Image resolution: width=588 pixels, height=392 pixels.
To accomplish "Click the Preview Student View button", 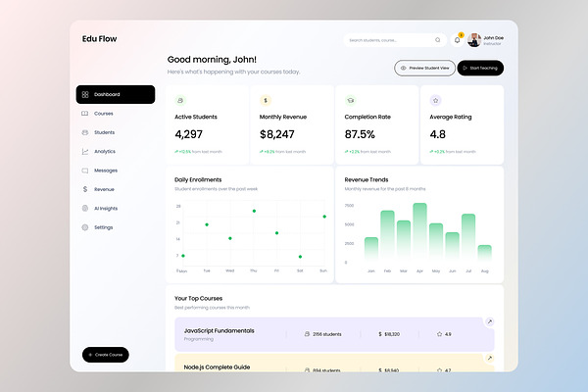I will [424, 69].
